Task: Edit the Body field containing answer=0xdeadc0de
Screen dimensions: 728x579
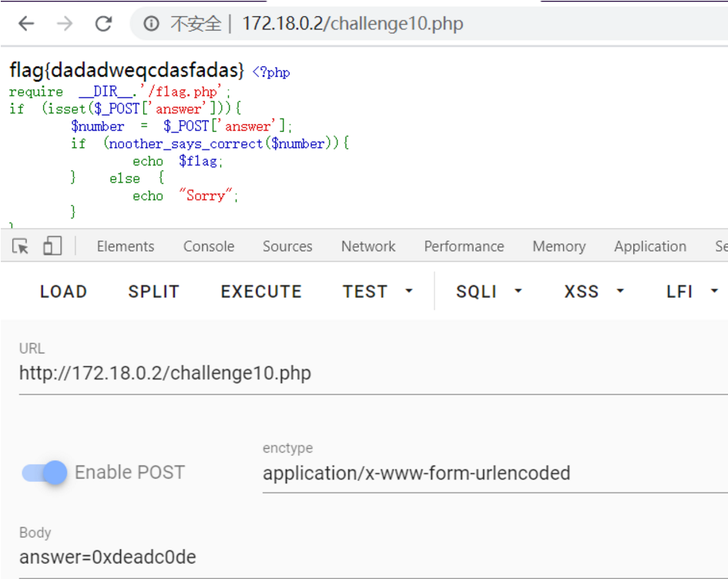Action: [x=374, y=557]
